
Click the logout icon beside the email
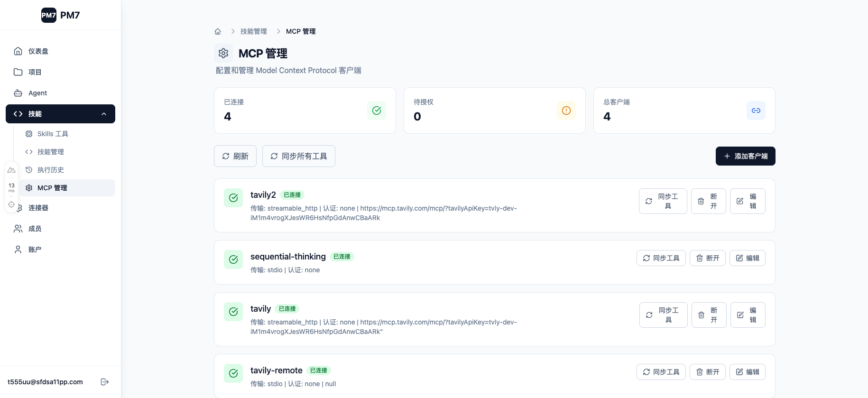(105, 382)
